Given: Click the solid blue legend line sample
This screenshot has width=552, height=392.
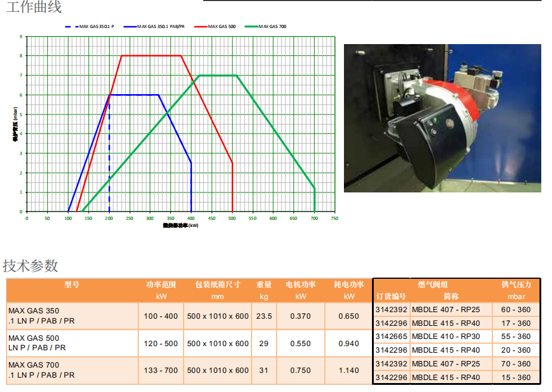Looking at the screenshot, I should pos(130,26).
